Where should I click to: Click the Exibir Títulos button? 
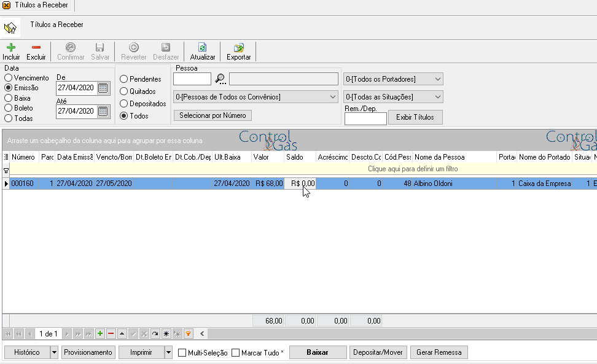415,117
